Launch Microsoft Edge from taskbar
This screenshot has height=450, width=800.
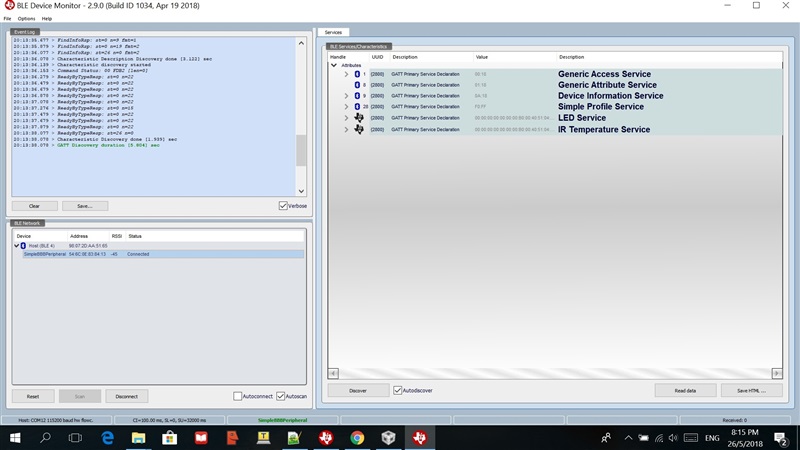[x=108, y=438]
